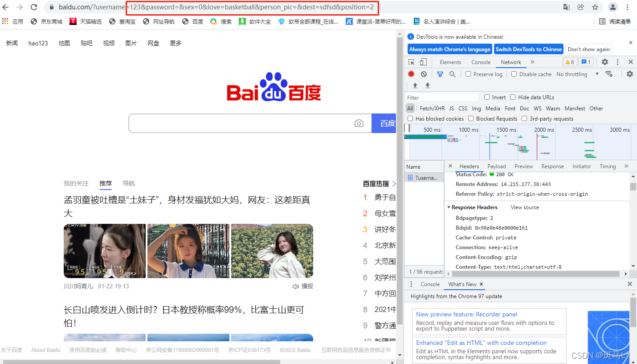Go back with the browser back arrow
The image size is (637, 364).
pos(6,7)
